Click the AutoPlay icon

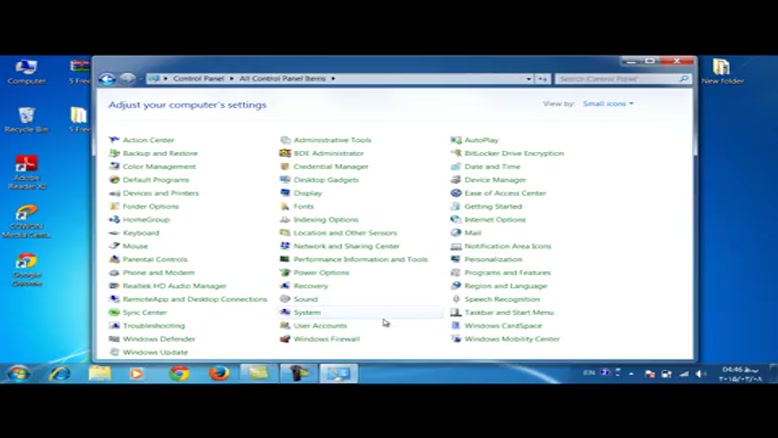coord(455,140)
